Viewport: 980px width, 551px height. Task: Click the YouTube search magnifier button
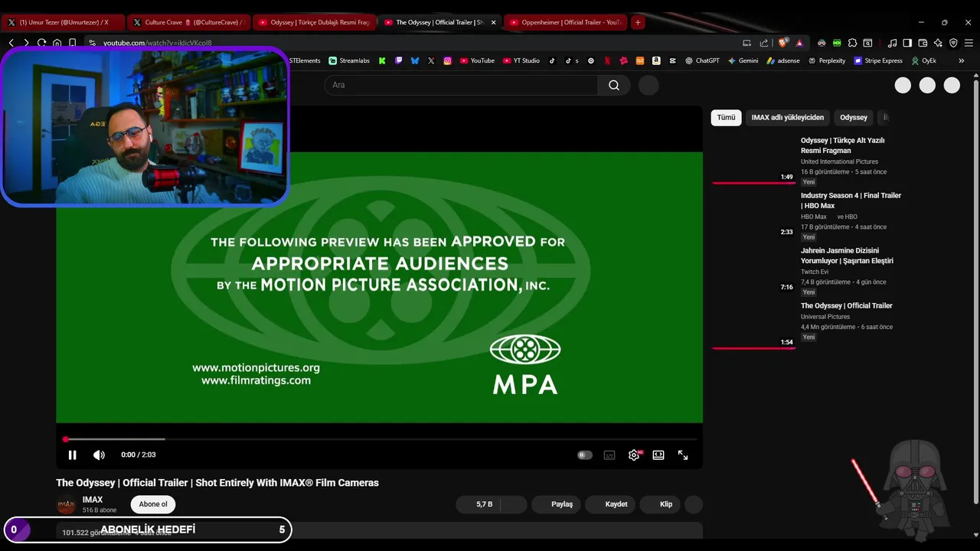pyautogui.click(x=614, y=85)
